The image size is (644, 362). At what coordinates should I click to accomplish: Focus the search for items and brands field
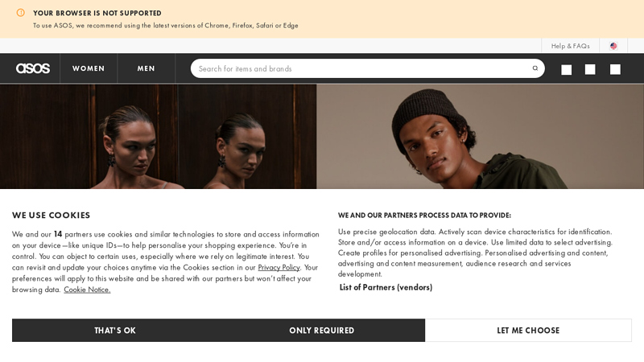pos(361,68)
